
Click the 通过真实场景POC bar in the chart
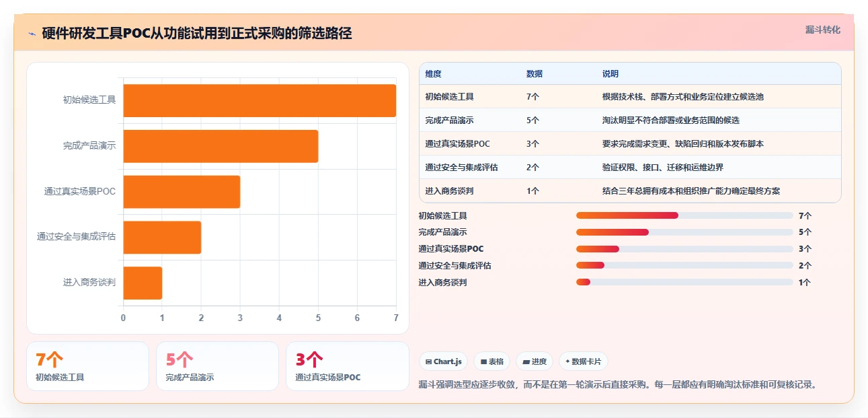[182, 192]
